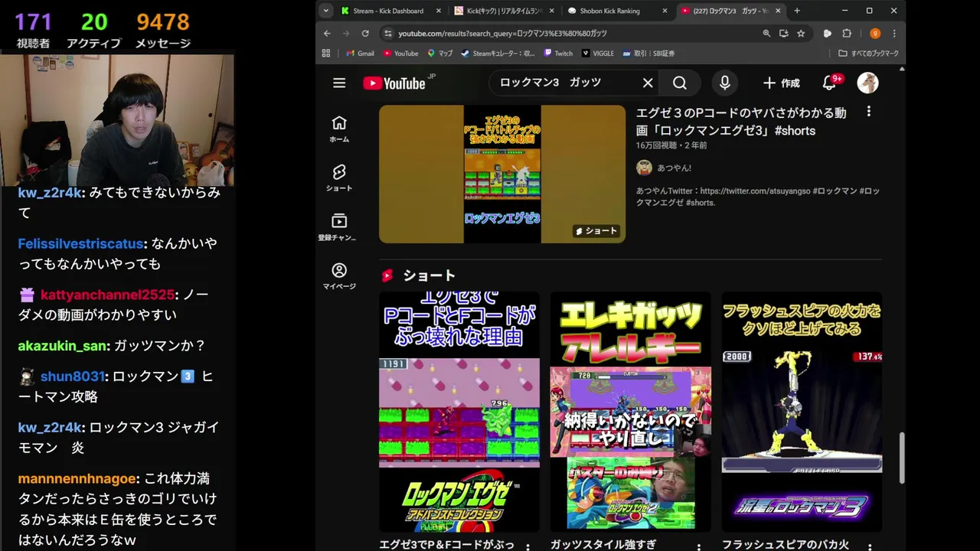Open the zoom magnifier icon in address bar
The height and width of the screenshot is (551, 980).
[766, 34]
